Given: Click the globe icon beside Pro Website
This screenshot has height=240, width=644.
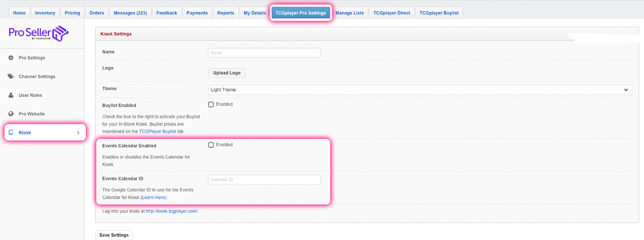Looking at the screenshot, I should (11, 114).
